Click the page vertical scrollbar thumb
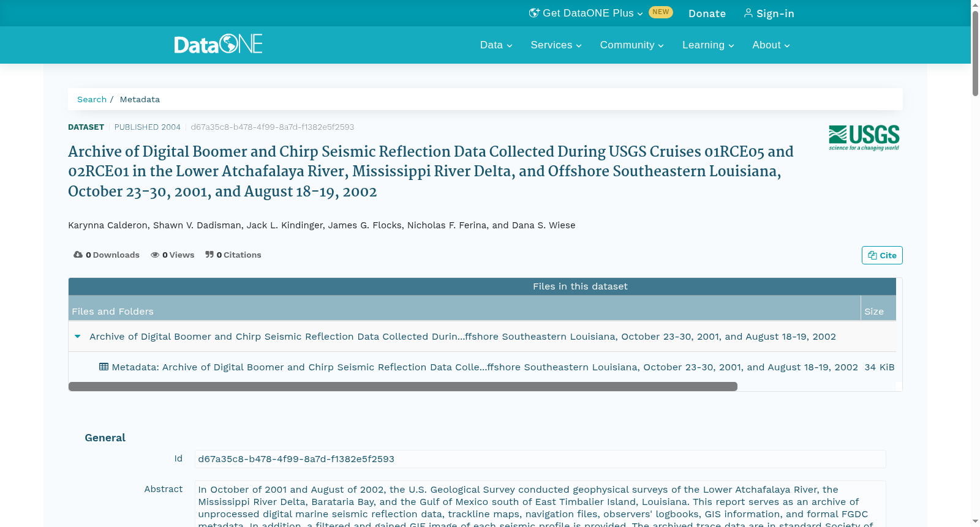The height and width of the screenshot is (527, 980). coord(975,53)
